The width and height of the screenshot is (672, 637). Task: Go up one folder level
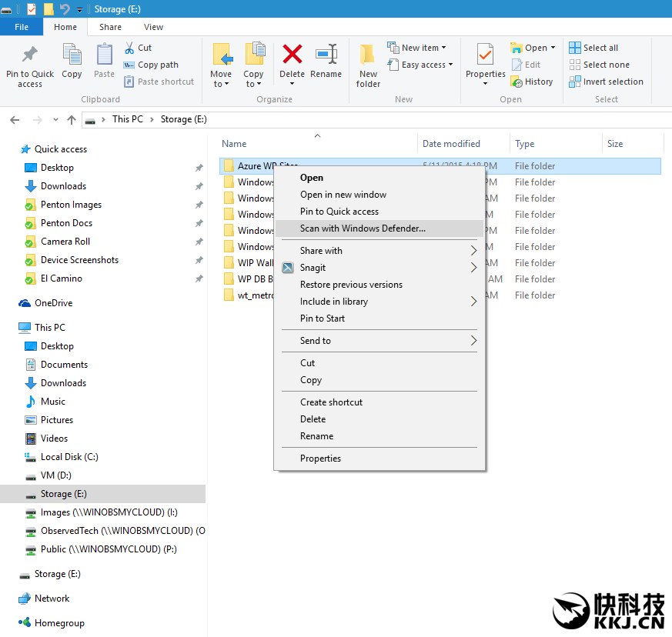[x=72, y=120]
